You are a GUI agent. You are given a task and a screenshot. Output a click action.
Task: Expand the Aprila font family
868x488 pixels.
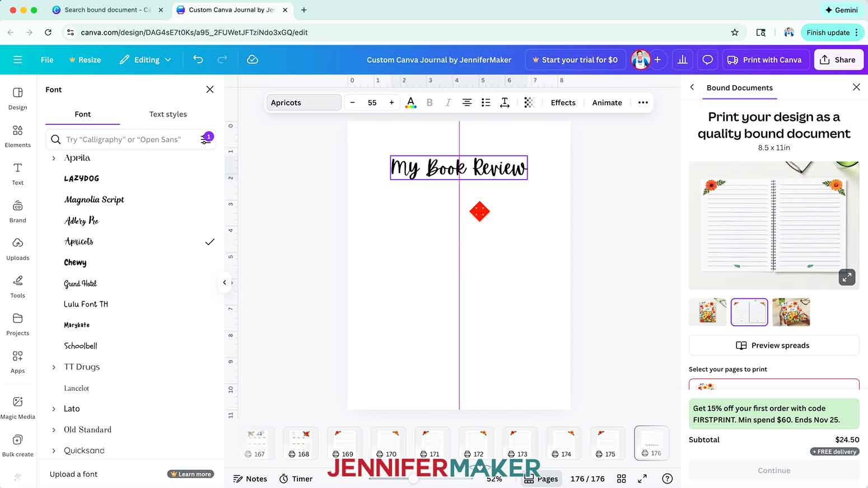[x=54, y=158]
